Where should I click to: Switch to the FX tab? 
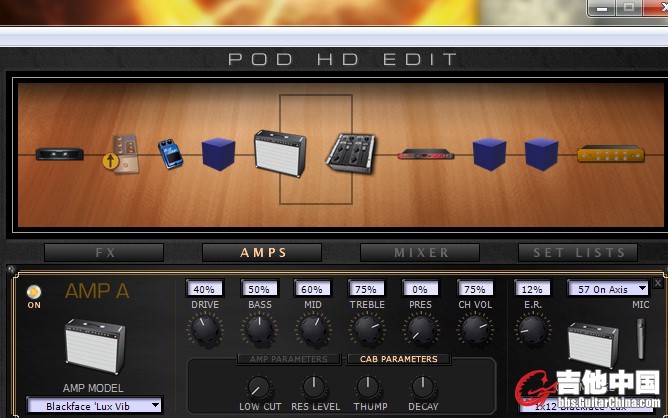104,253
